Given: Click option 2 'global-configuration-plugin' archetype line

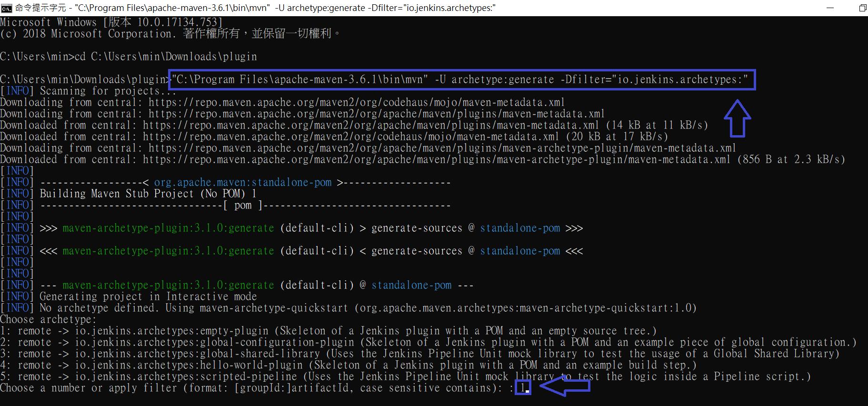Looking at the screenshot, I should click(x=428, y=342).
